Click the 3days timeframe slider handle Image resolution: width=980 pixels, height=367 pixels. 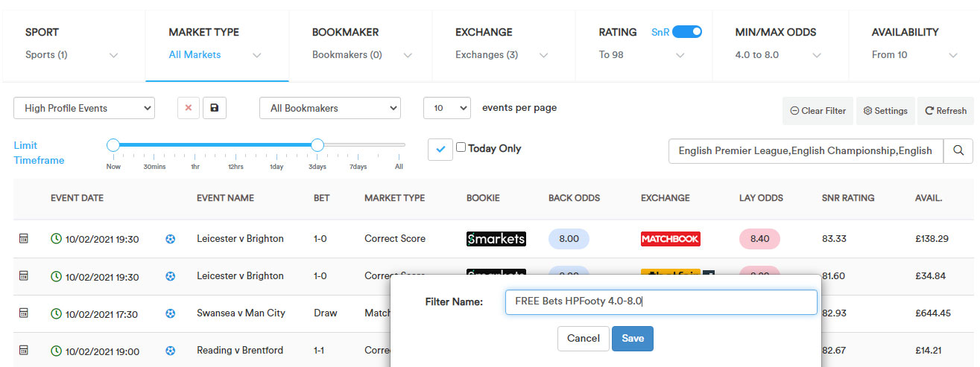317,145
